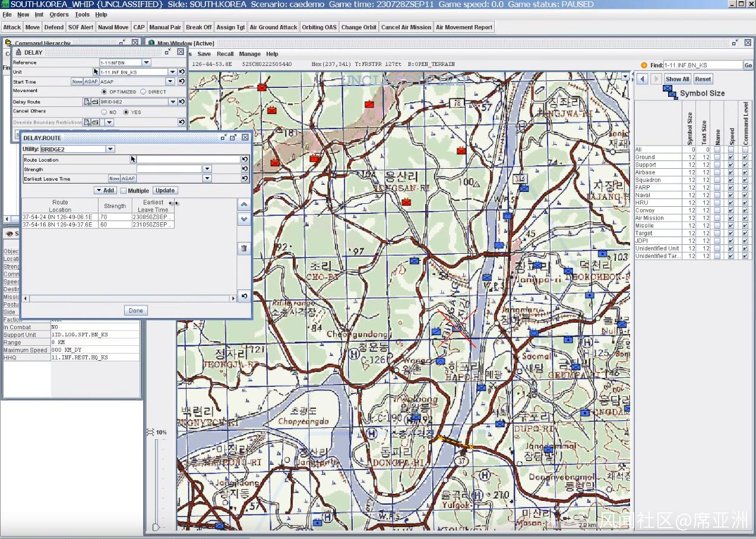The width and height of the screenshot is (756, 539).
Task: Click the sun icon next to Find
Action: 644,65
